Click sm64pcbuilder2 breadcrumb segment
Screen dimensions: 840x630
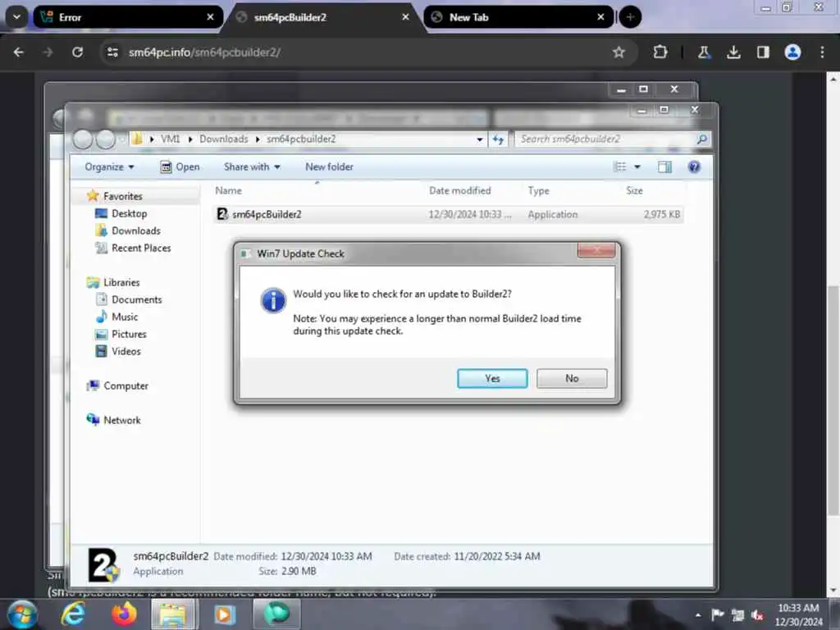click(301, 139)
